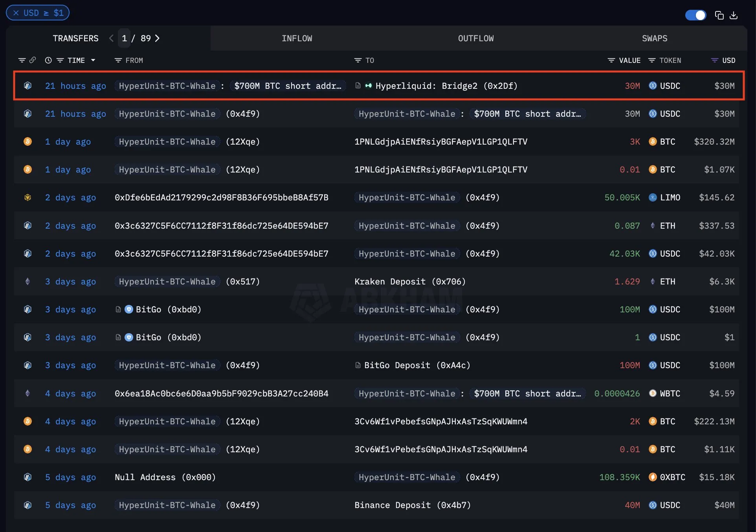Switch to the OUTFLOW tab
Screen dimensions: 756x532
(x=475, y=38)
